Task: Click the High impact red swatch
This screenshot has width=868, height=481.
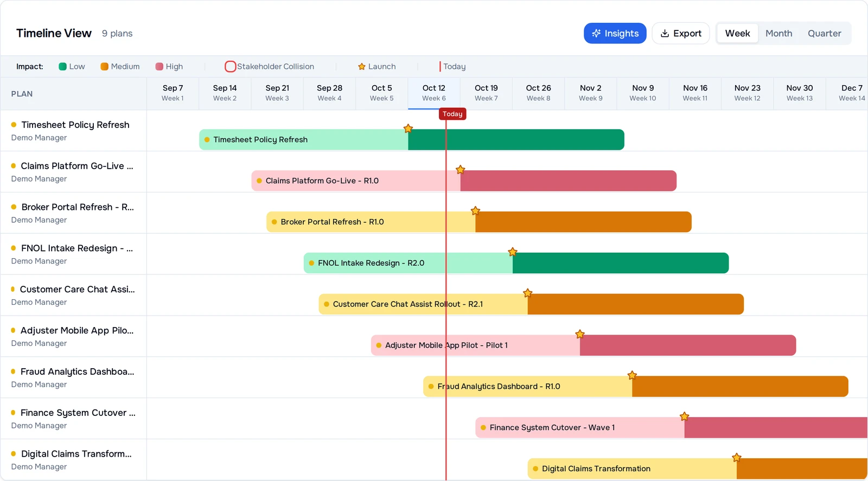Action: (x=159, y=67)
